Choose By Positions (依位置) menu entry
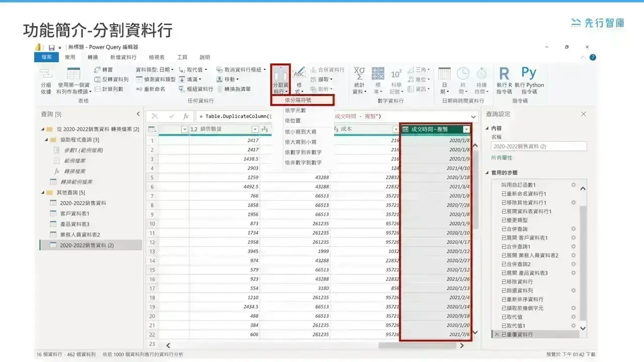 pos(302,121)
